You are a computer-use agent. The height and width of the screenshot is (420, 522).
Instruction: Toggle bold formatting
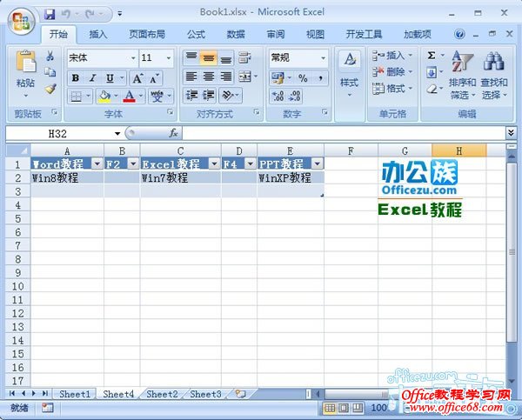point(76,78)
